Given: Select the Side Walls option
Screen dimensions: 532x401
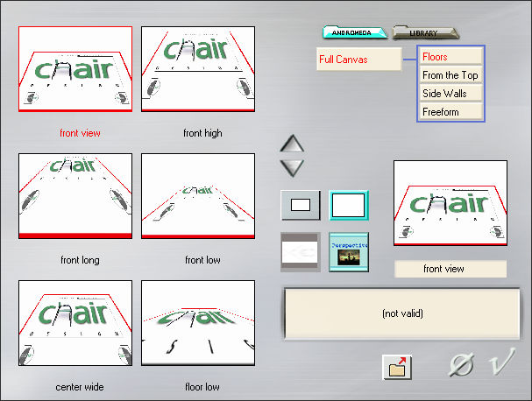Looking at the screenshot, I should click(450, 94).
